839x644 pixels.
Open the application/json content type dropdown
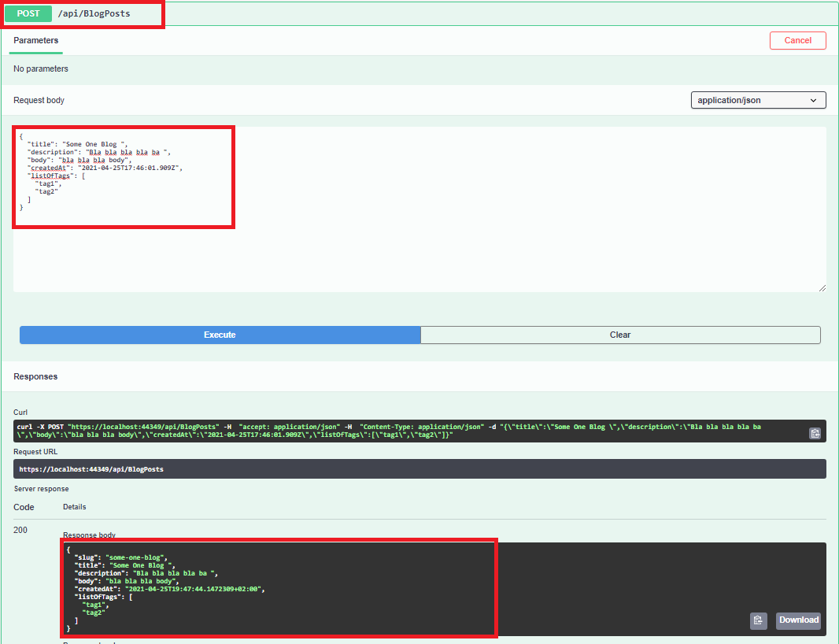758,100
